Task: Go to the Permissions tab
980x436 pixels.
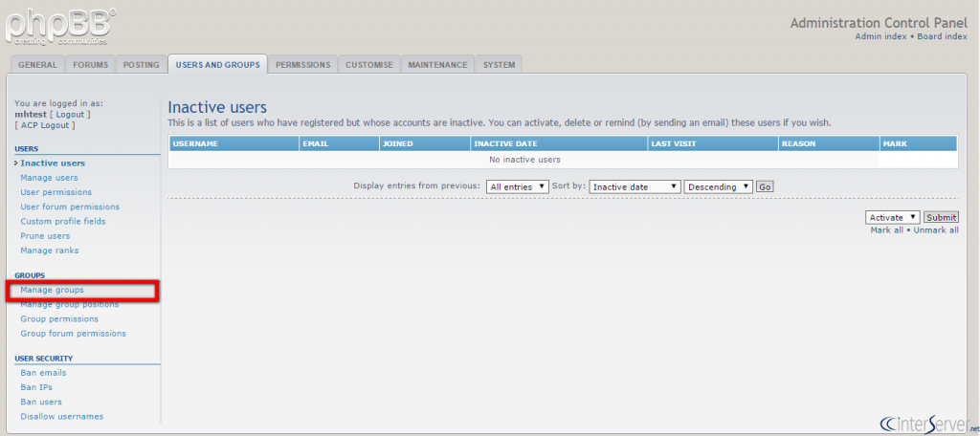Action: 303,65
